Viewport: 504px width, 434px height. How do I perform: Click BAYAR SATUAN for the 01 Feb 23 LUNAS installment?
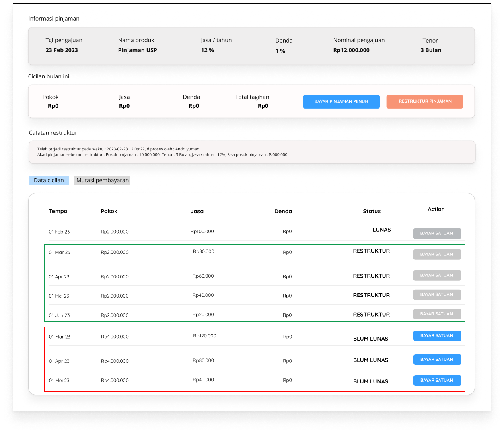[x=437, y=233]
